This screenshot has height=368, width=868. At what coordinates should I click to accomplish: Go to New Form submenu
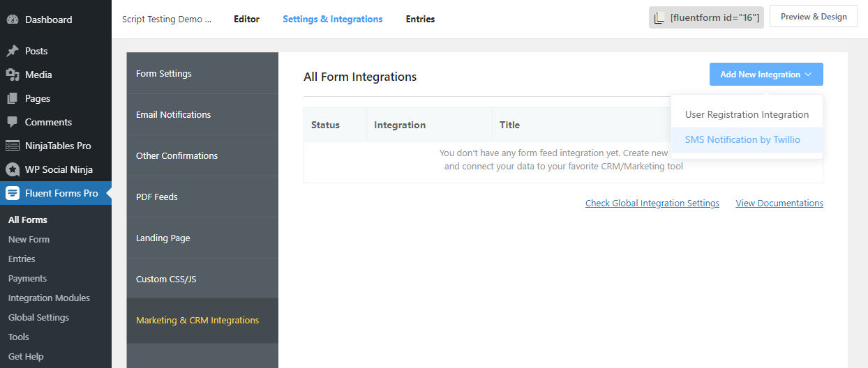(29, 239)
